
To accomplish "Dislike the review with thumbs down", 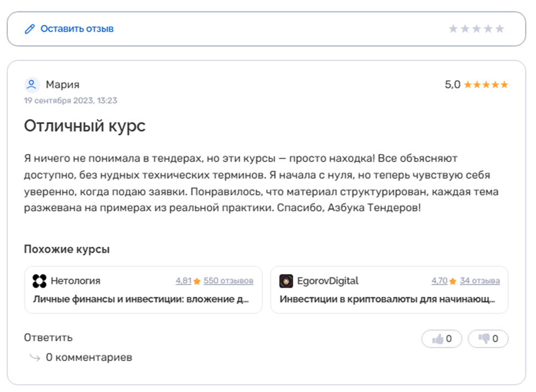I will click(x=488, y=339).
